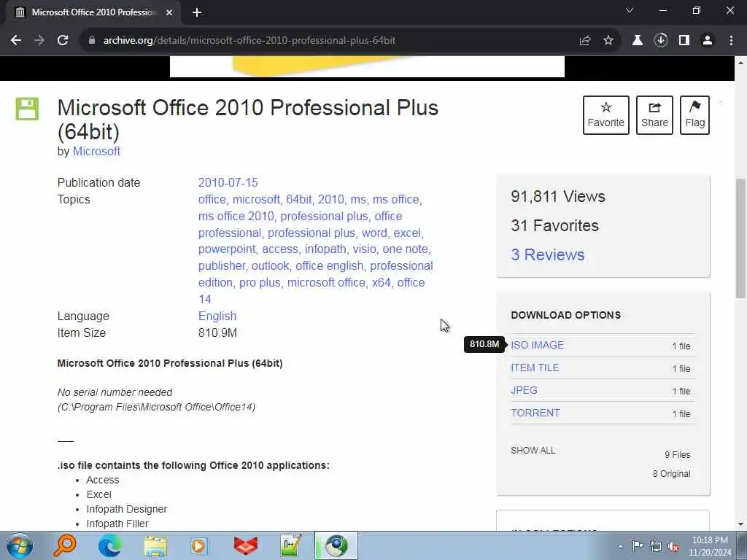The width and height of the screenshot is (747, 560).
Task: Click the 'Item Size' value 810.9M
Action: click(217, 332)
